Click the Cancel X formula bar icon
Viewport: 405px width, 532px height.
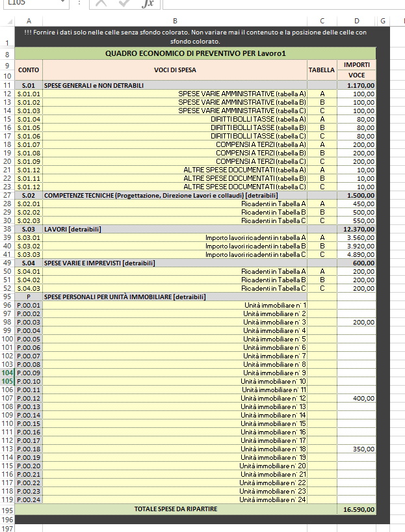tap(101, 3)
